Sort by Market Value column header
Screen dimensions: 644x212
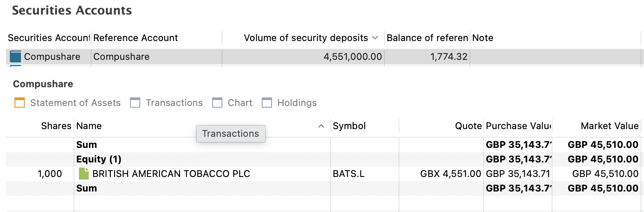(609, 126)
